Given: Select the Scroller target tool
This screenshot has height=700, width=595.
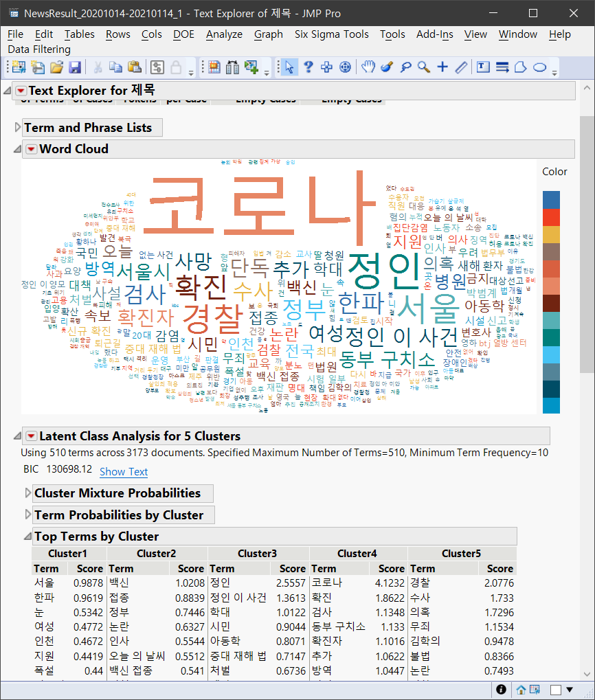Looking at the screenshot, I should (345, 67).
